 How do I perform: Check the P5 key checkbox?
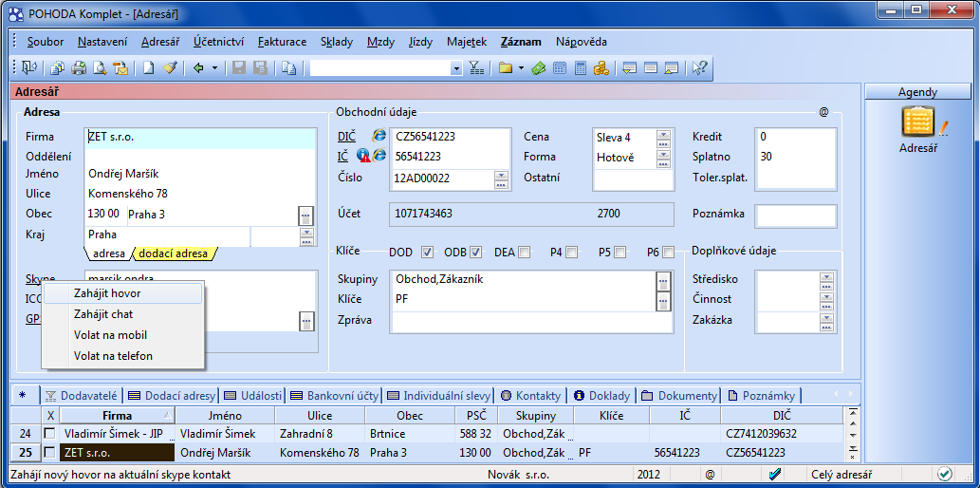[619, 253]
